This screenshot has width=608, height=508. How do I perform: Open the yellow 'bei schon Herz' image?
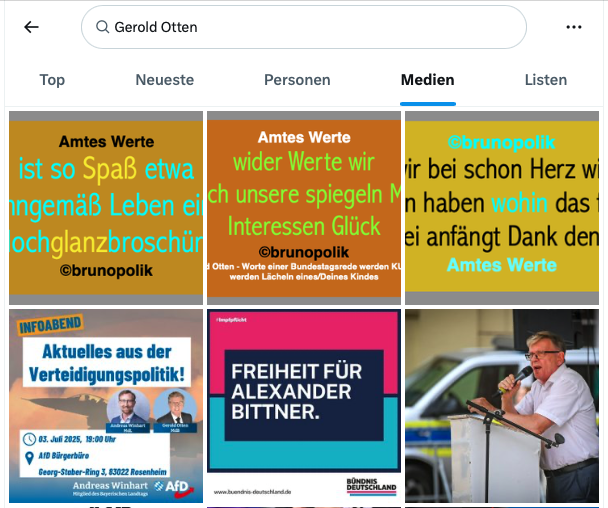[x=502, y=208]
